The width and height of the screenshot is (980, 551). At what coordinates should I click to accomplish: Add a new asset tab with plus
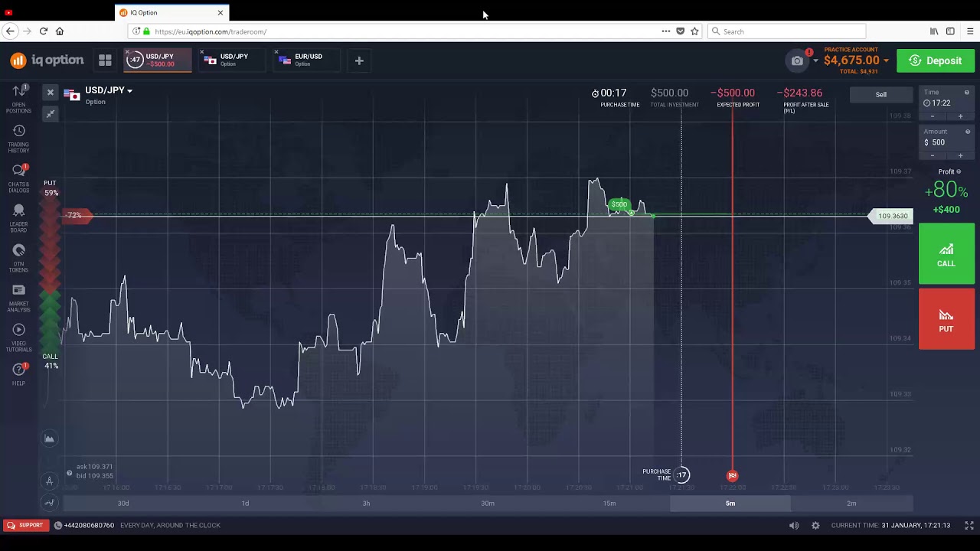point(359,60)
